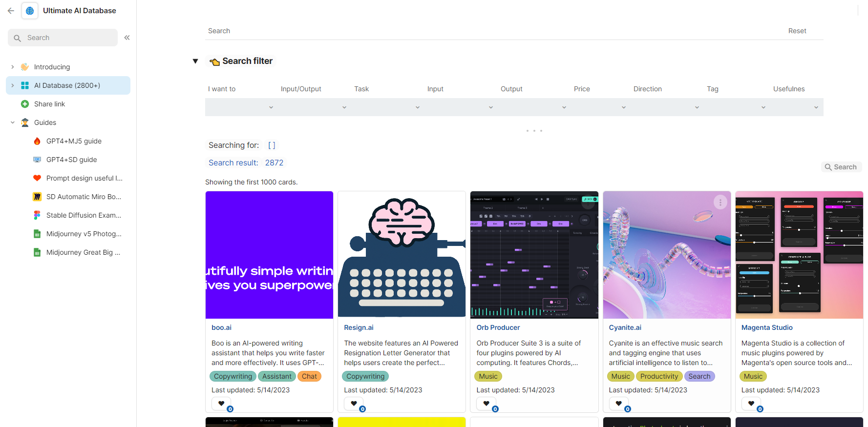Screen dimensions: 868x427
Task: Open the Input filter dropdown
Action: [462, 107]
